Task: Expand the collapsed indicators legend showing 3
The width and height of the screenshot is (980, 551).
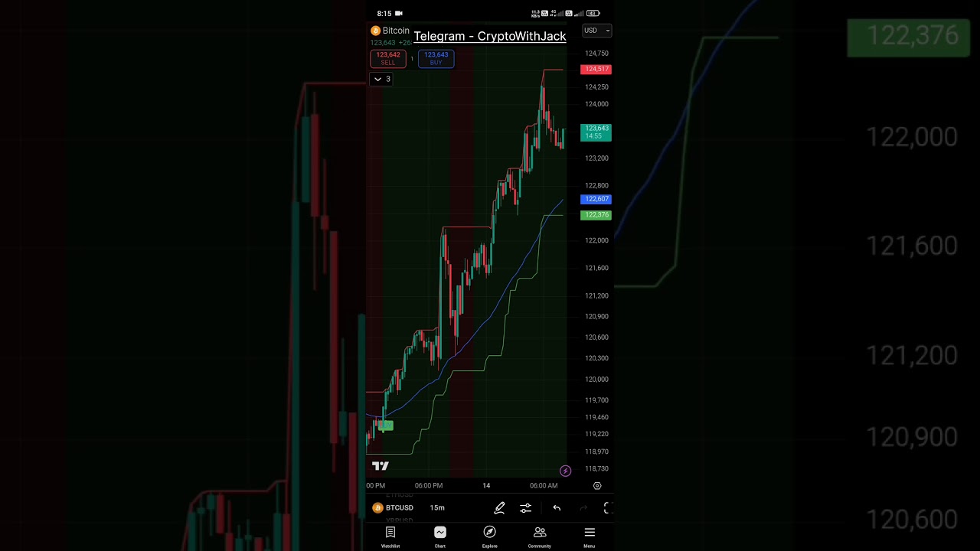Action: click(x=381, y=79)
